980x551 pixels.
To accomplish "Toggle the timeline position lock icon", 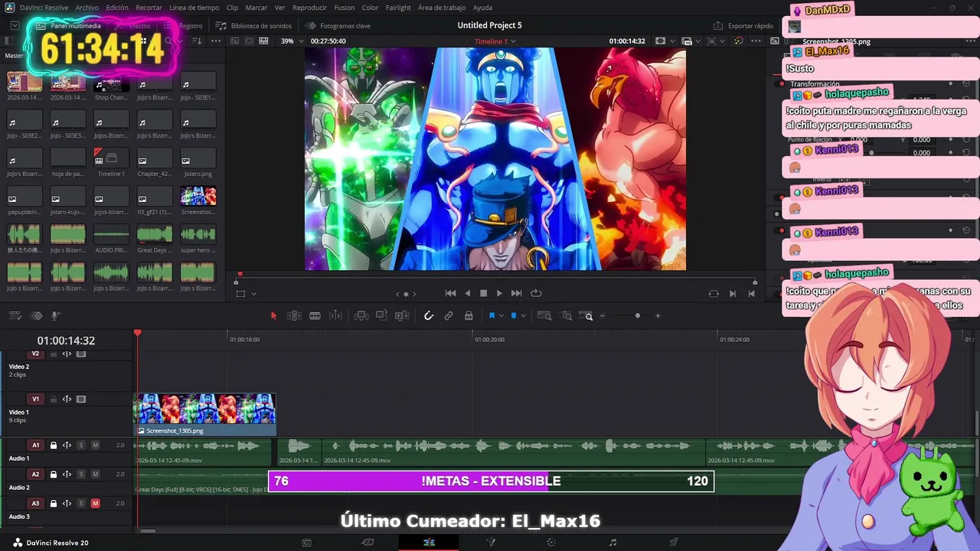I will 469,315.
